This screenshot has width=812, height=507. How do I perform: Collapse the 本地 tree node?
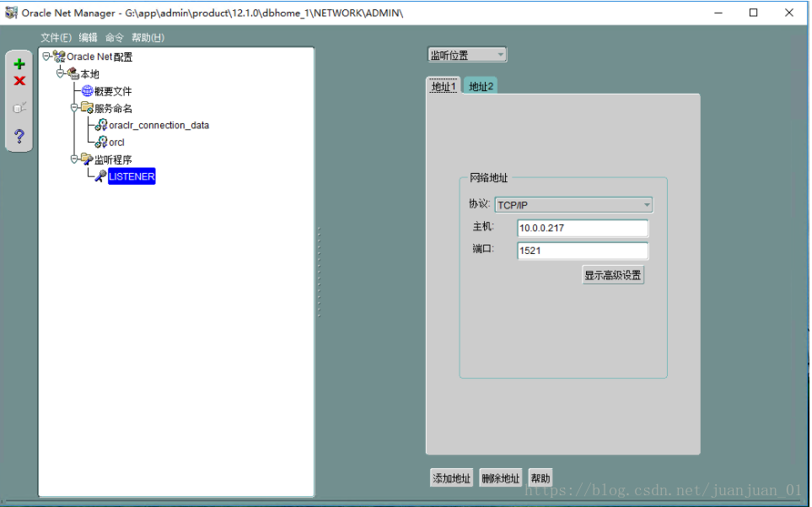click(60, 73)
